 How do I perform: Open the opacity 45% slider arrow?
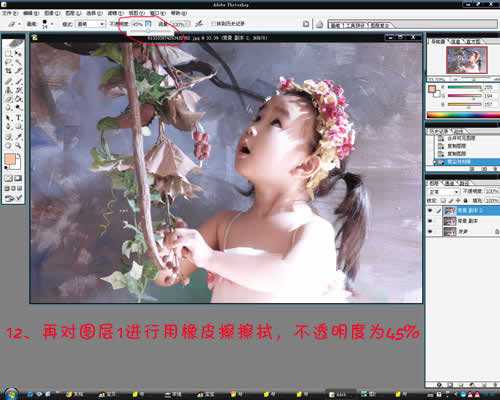tap(148, 24)
